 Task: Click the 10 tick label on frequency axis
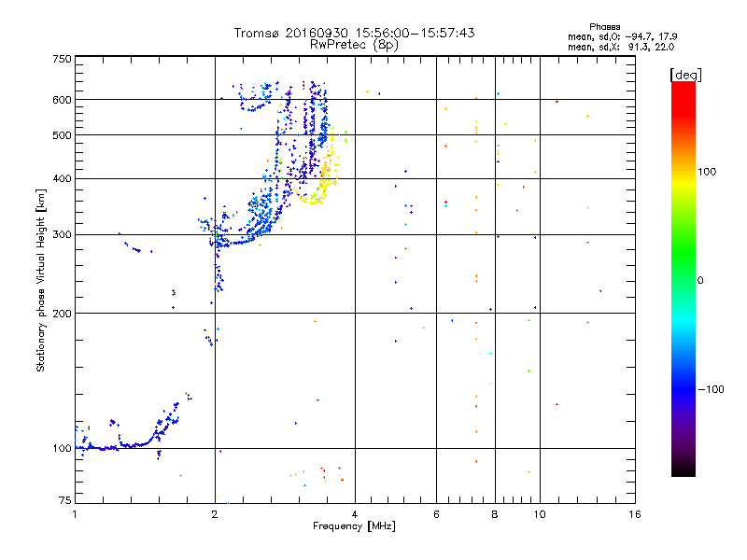click(x=540, y=514)
